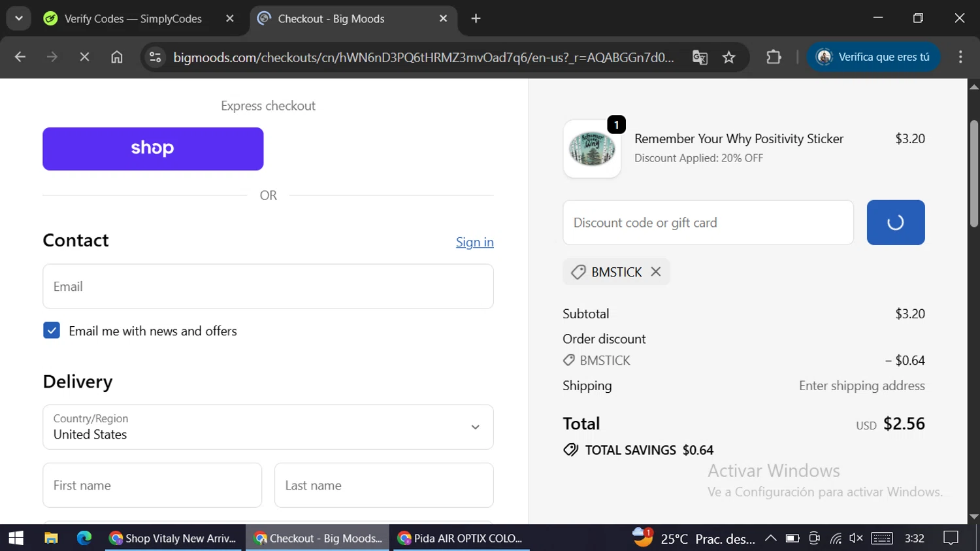Stop loading the page

click(x=84, y=57)
